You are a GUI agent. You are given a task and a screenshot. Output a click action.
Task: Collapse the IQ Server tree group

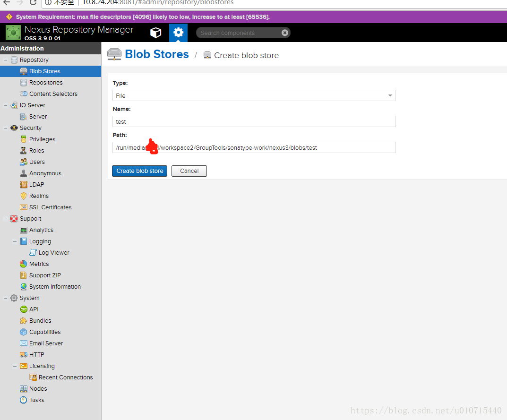coord(5,105)
